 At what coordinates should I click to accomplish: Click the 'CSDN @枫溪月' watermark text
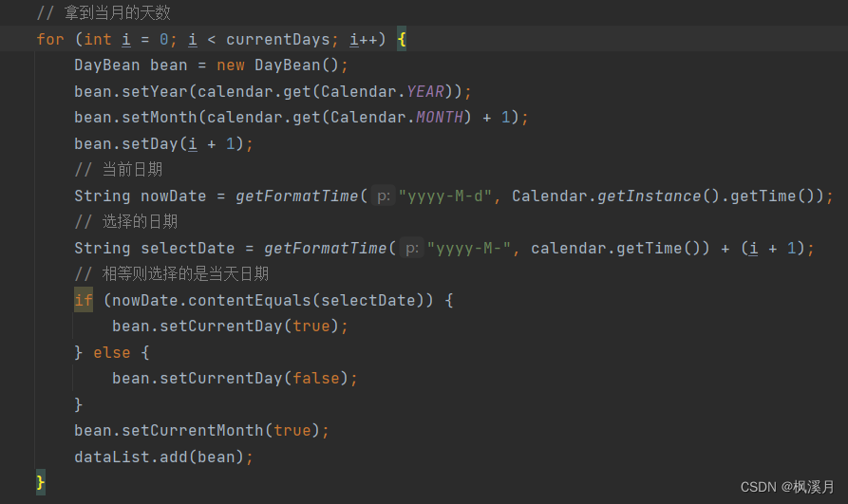(x=787, y=487)
